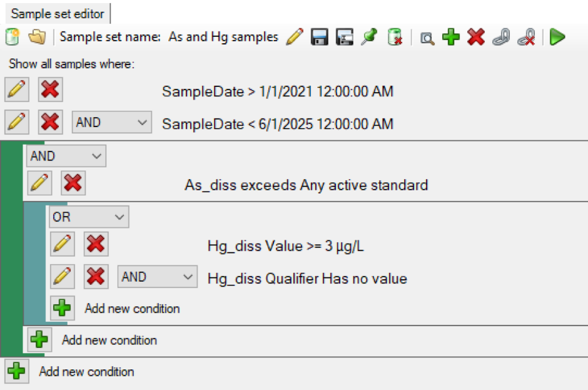
Task: Add new condition in the green AND group
Action: click(40, 340)
